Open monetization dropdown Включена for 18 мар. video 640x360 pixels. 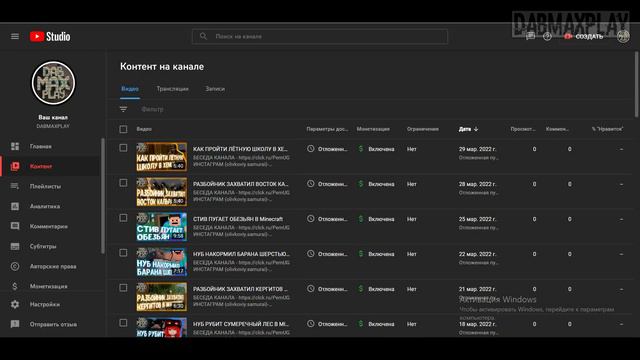pos(381,324)
